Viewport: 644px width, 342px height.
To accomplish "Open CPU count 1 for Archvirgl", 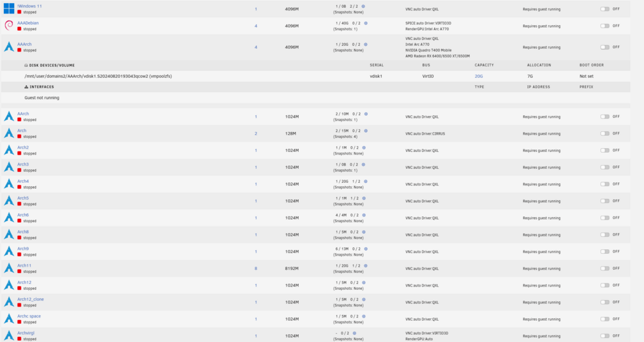I will coord(256,336).
